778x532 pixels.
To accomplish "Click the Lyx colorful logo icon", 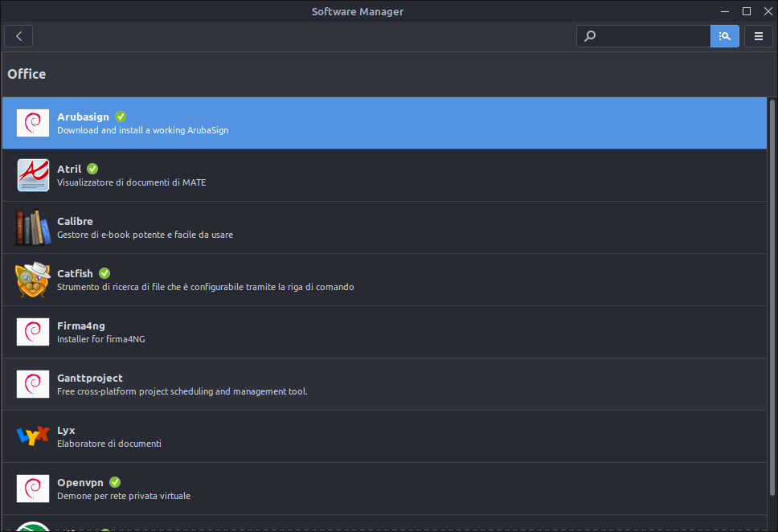I will point(33,436).
